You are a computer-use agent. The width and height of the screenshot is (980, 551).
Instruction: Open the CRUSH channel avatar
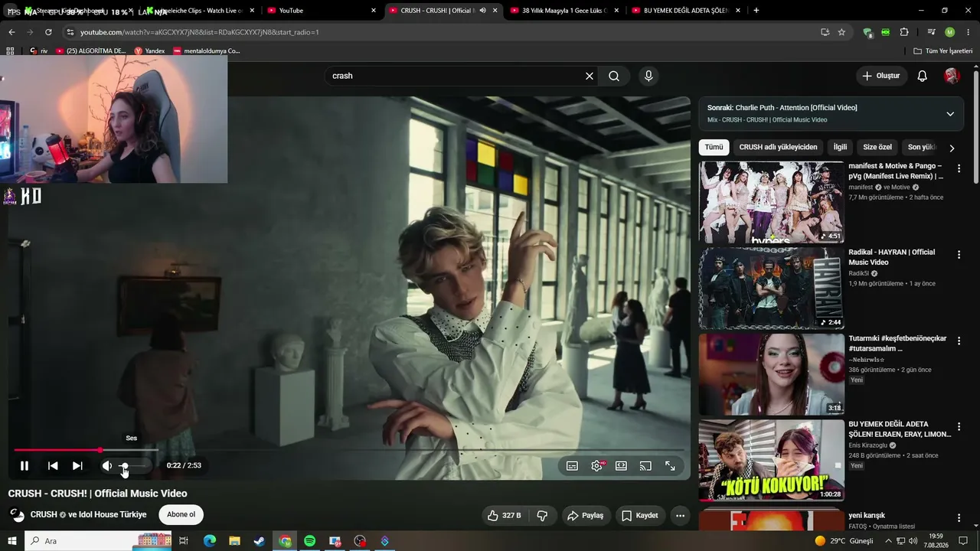tap(17, 515)
